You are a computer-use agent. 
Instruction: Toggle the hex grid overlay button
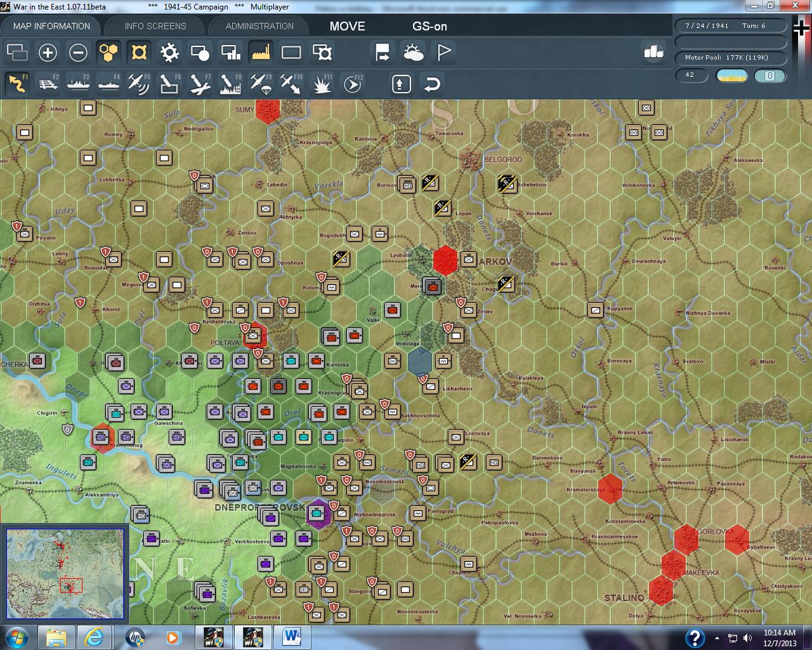tap(108, 52)
